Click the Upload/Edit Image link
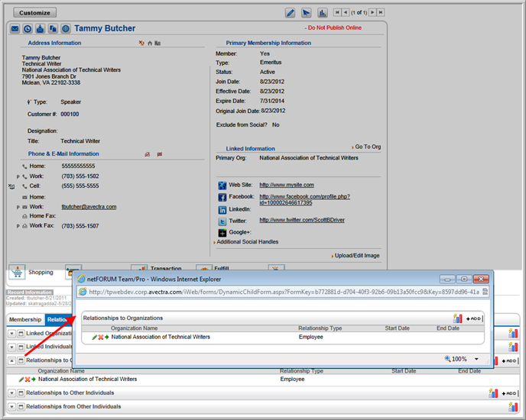Screen dimensions: 526x420 (357, 256)
